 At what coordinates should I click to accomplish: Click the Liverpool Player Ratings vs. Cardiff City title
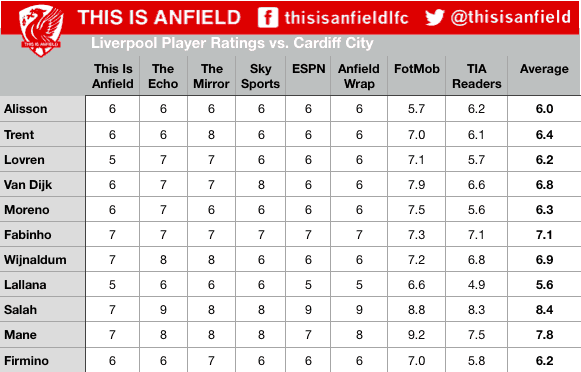pos(232,43)
